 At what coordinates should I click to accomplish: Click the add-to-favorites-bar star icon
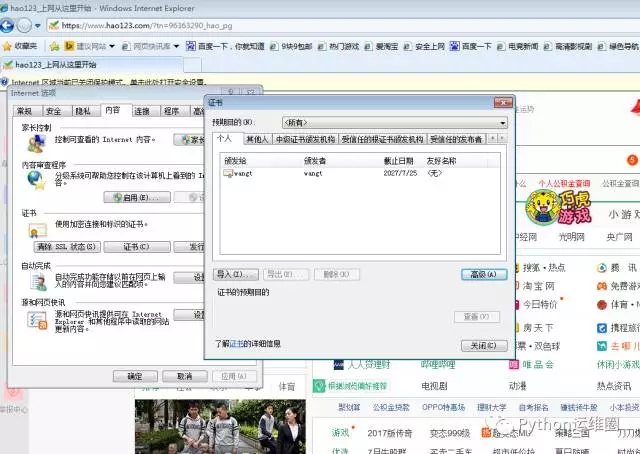click(x=54, y=46)
